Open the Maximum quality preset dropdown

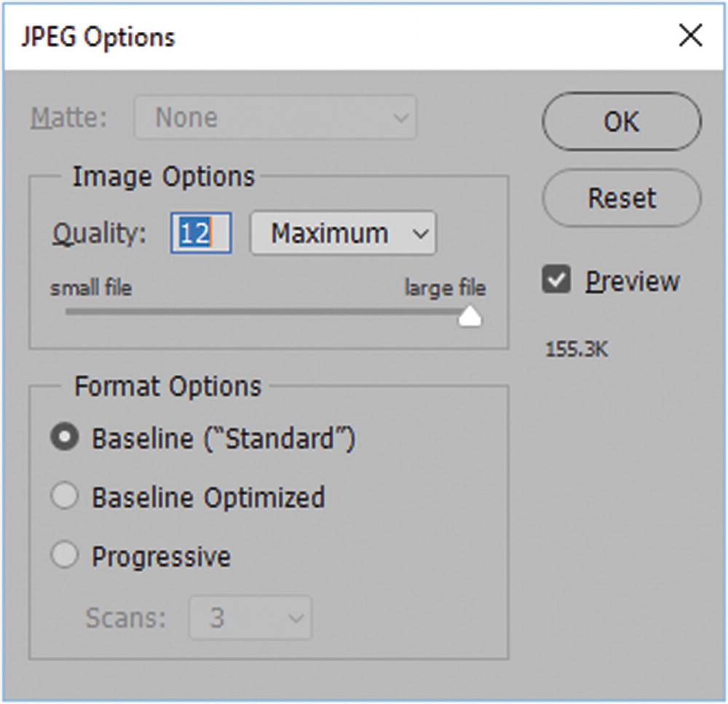(x=343, y=234)
